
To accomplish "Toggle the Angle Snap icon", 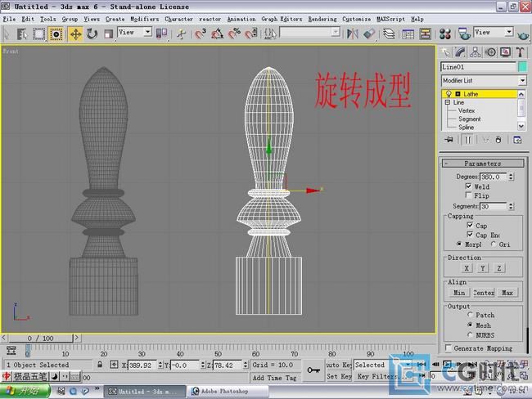I will click(217, 34).
